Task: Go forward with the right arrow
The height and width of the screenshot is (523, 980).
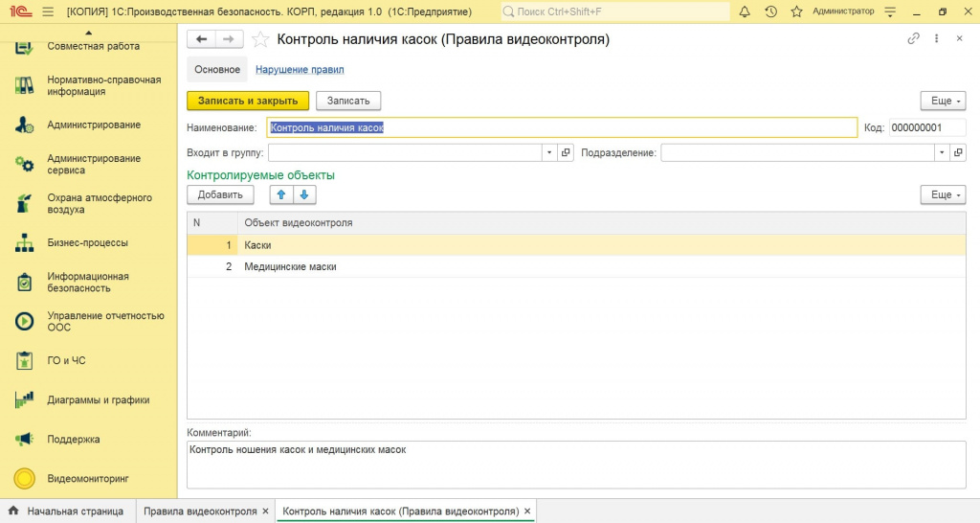Action: pos(229,39)
